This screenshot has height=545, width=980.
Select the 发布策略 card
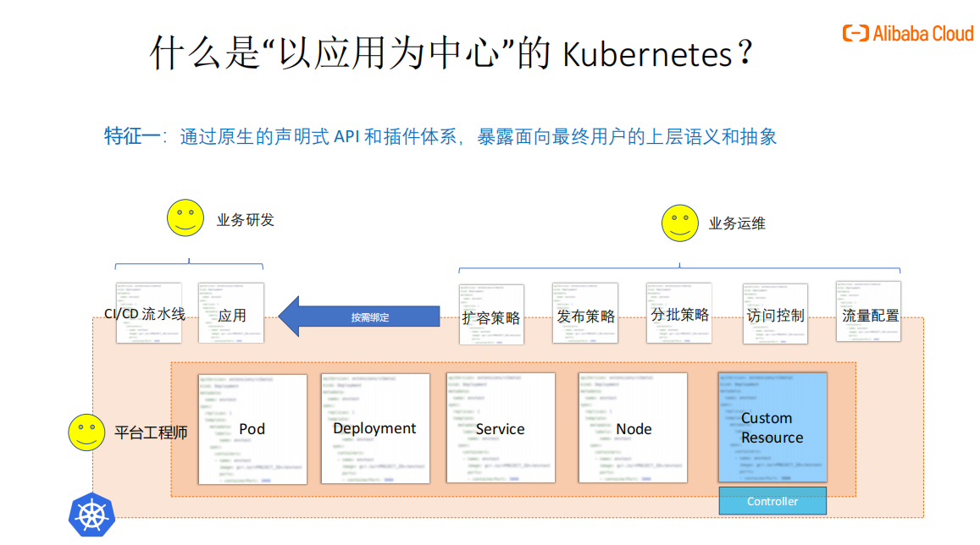[x=585, y=313]
